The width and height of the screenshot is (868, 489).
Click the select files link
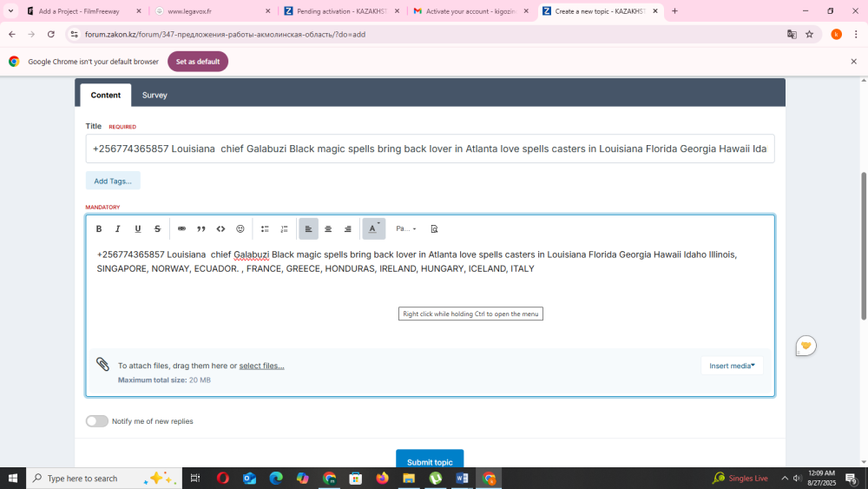(x=262, y=366)
